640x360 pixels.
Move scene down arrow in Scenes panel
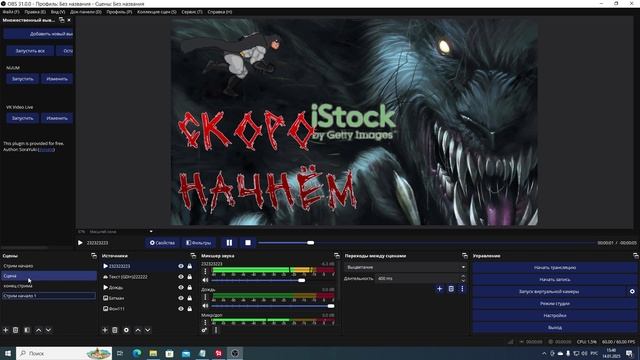click(48, 330)
